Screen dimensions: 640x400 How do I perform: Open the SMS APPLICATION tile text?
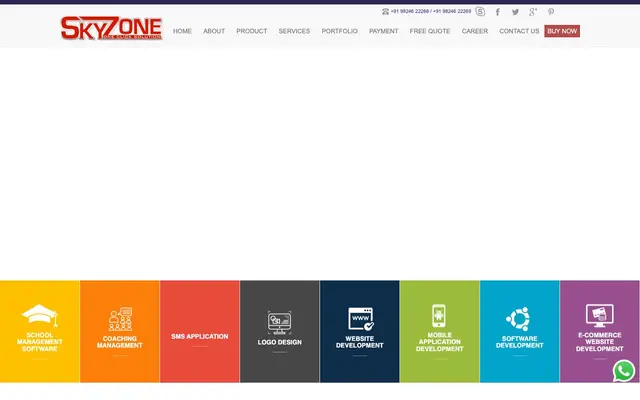pos(200,336)
